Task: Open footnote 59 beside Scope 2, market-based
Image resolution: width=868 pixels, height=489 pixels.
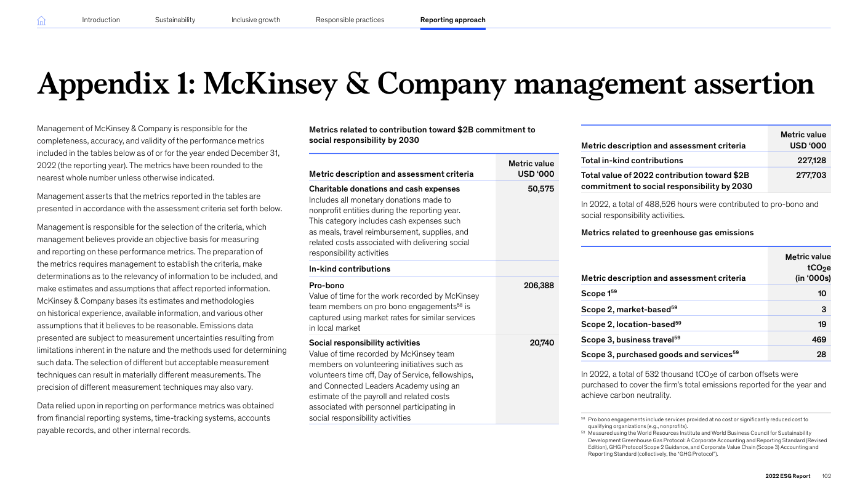Action: [x=674, y=307]
